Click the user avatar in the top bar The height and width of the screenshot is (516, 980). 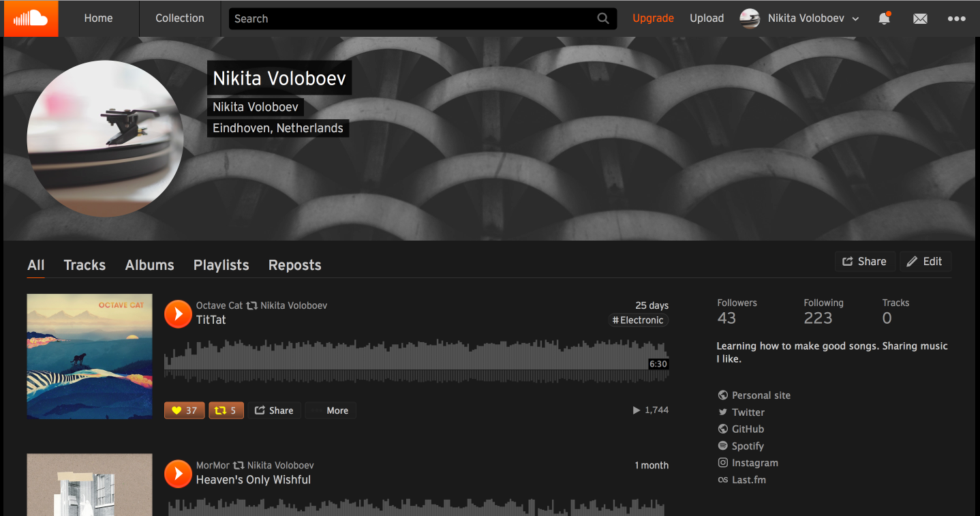pyautogui.click(x=750, y=18)
